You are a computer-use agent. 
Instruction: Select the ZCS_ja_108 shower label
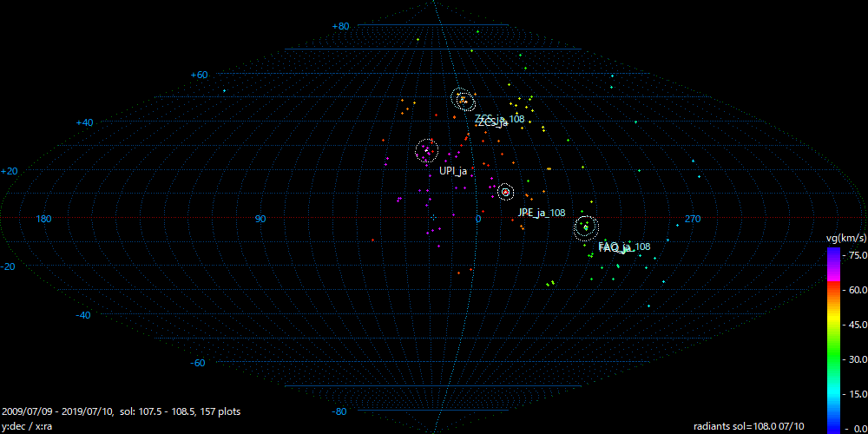tap(500, 120)
